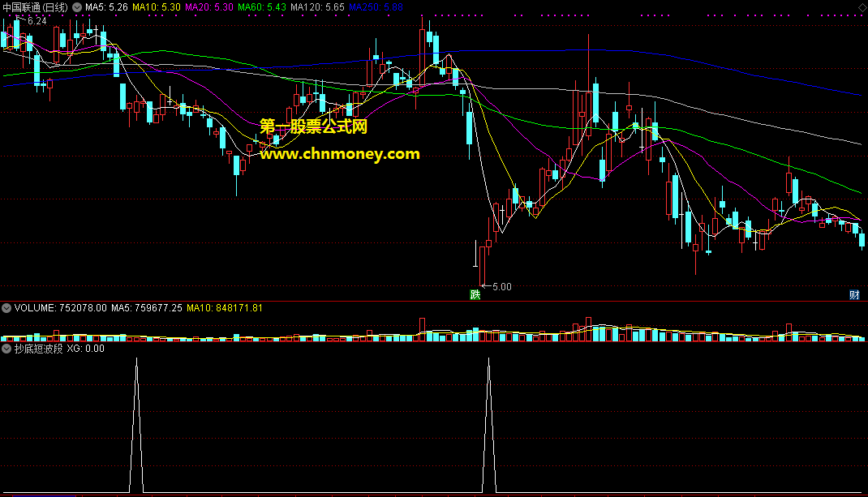Open the main chart indicator dropdown arrow

77,7
